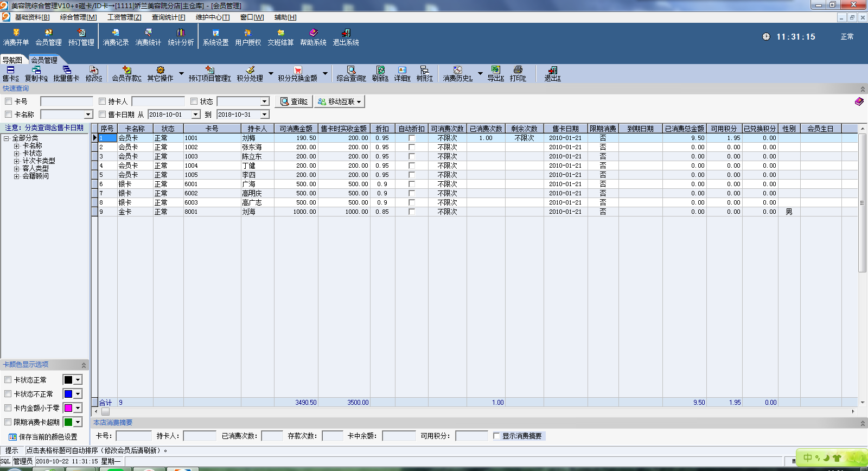This screenshot has width=868, height=471.
Task: Enable the 卡号 filter checkbox
Action: (x=9, y=101)
